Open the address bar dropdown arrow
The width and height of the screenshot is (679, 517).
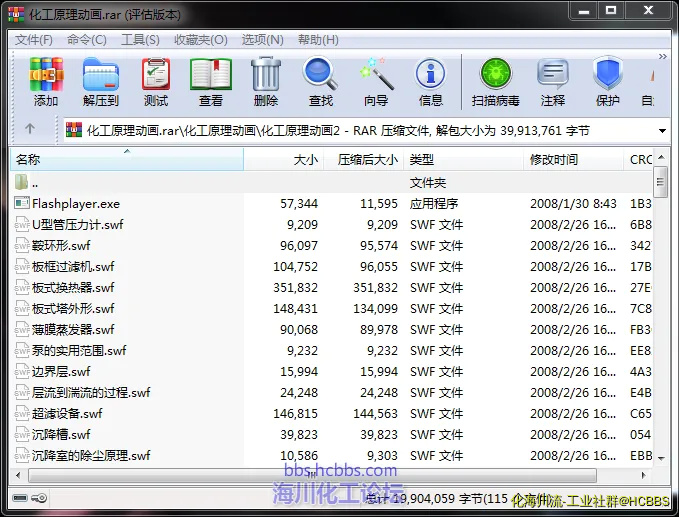click(662, 131)
